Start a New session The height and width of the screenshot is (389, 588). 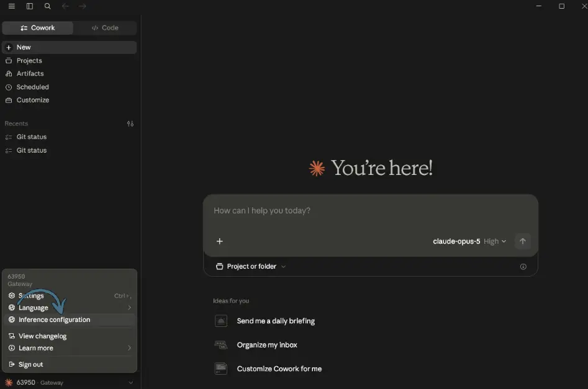70,47
